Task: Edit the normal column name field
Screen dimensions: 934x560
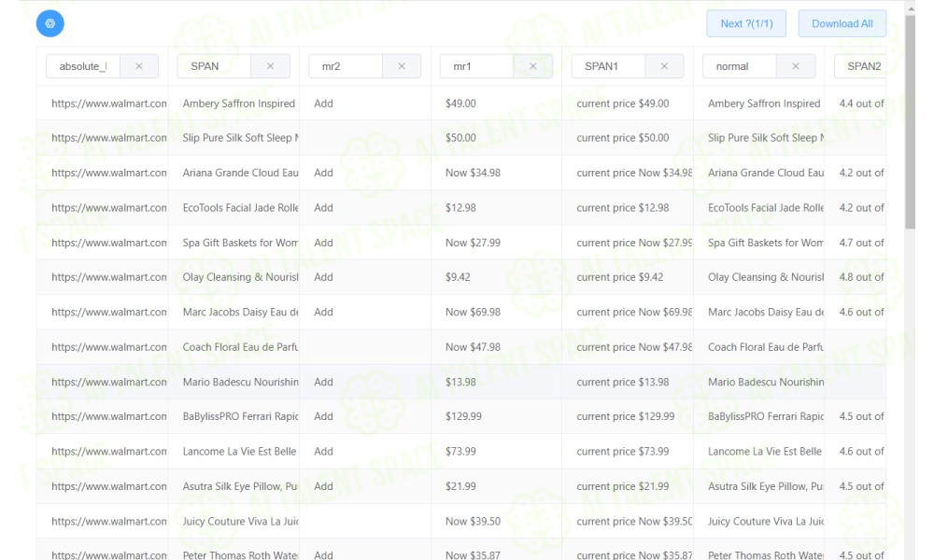Action: pyautogui.click(x=740, y=66)
